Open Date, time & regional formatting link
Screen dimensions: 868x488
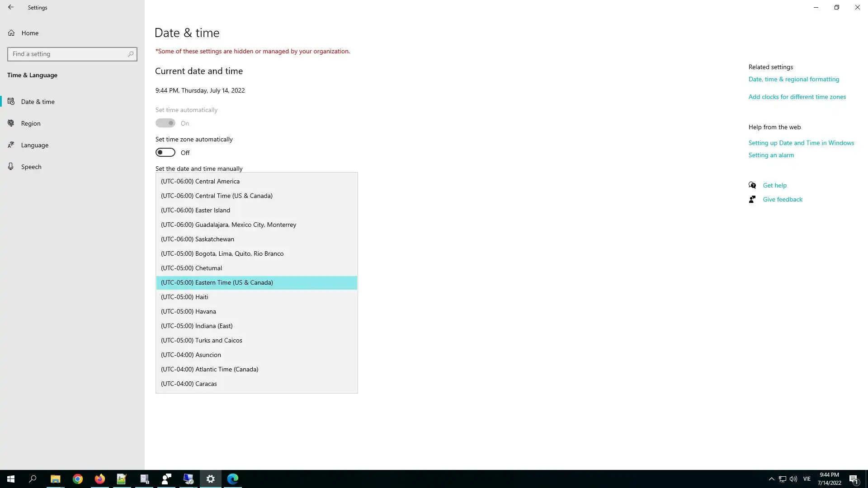coord(794,79)
